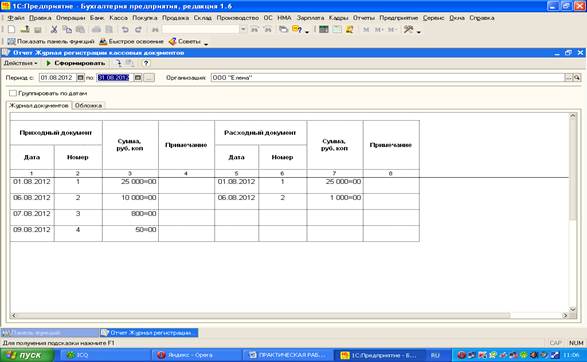Open the Calendar icon in the toolbar
Viewport: 587px width, 362px height.
click(x=337, y=29)
